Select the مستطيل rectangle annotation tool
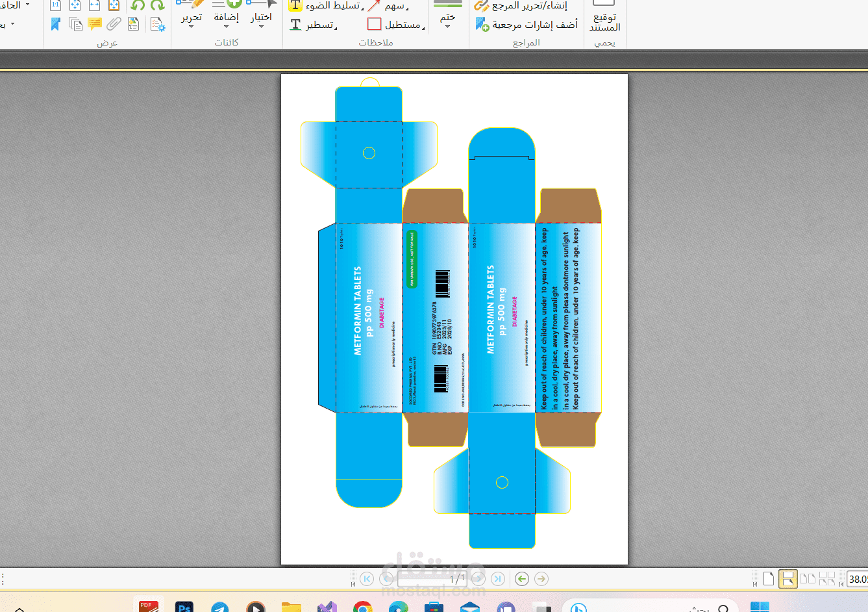Image resolution: width=868 pixels, height=612 pixels. click(396, 25)
